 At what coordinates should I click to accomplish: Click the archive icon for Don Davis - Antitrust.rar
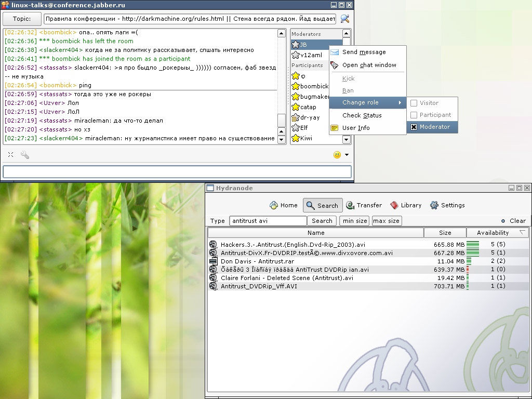[x=213, y=261]
